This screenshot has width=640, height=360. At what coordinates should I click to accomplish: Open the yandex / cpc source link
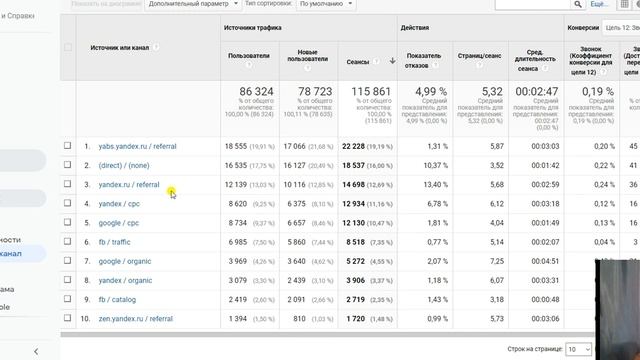[x=119, y=204]
